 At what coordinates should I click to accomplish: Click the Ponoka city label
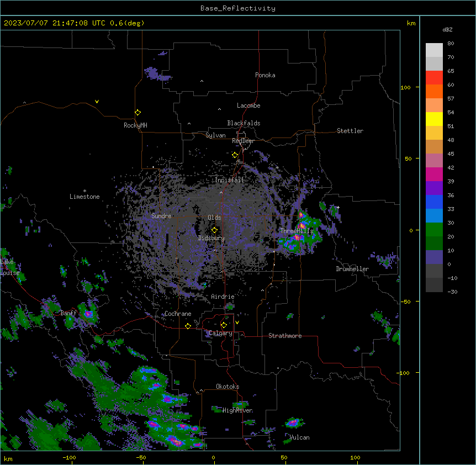(x=265, y=75)
